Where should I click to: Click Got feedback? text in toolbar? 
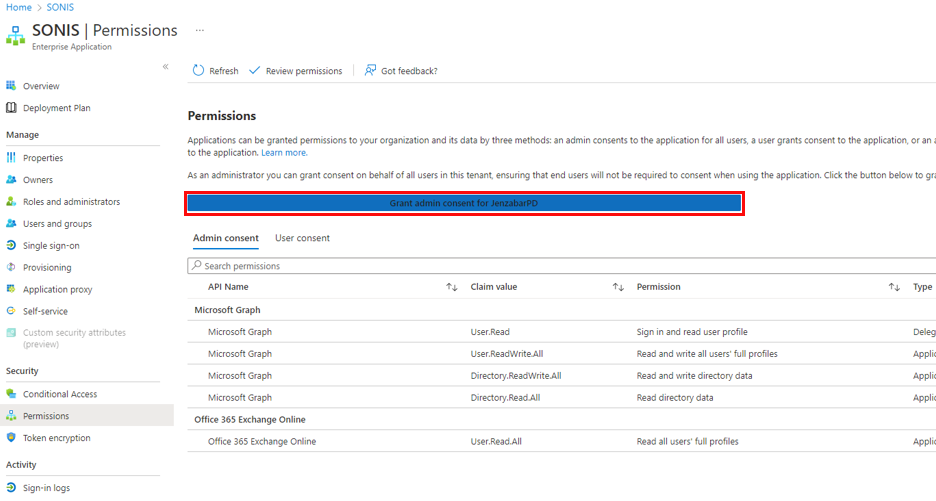click(409, 71)
